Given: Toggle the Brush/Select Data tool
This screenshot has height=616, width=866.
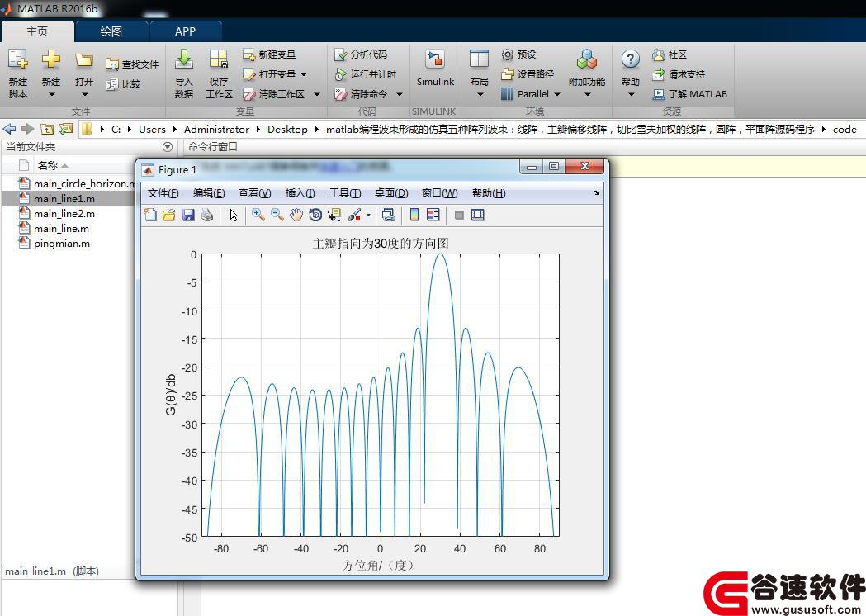Looking at the screenshot, I should coord(354,215).
